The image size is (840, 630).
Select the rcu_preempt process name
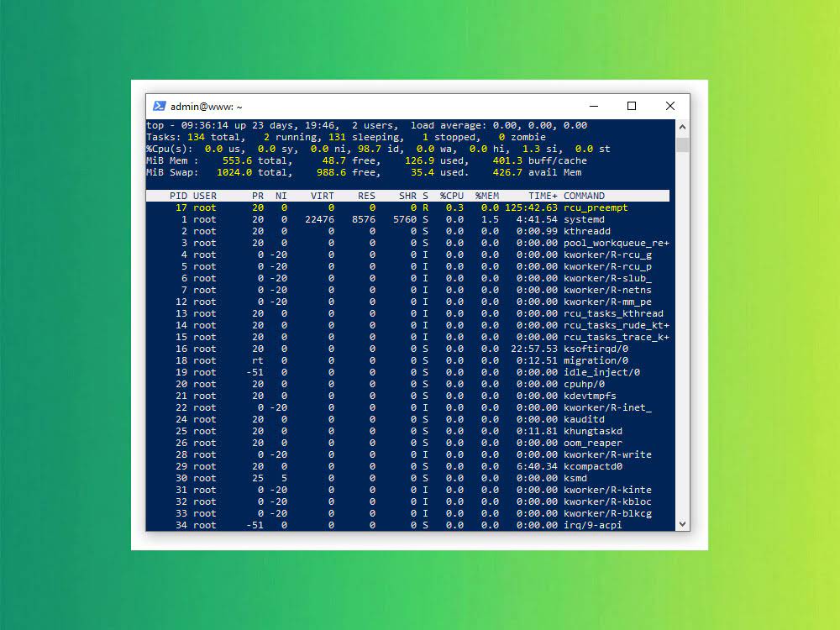point(596,207)
